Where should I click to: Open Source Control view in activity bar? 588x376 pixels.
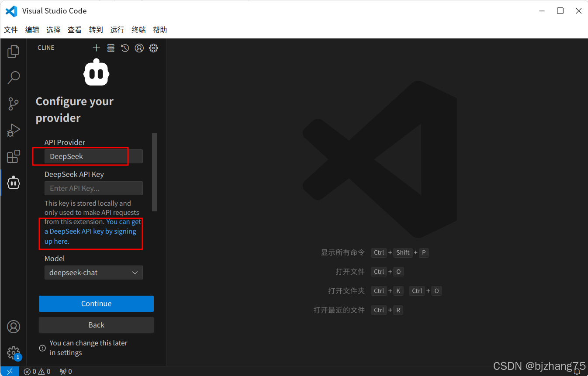click(x=14, y=104)
